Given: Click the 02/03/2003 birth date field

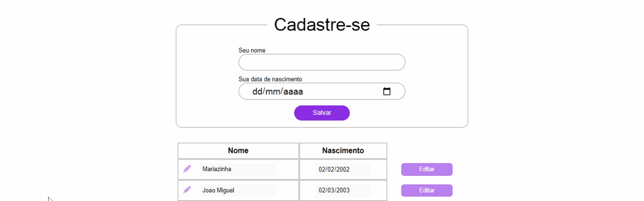Looking at the screenshot, I should [x=342, y=190].
